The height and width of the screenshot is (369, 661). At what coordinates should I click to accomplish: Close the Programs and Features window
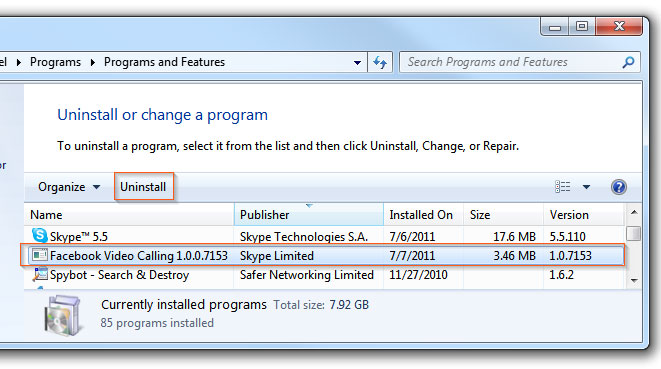pos(619,26)
